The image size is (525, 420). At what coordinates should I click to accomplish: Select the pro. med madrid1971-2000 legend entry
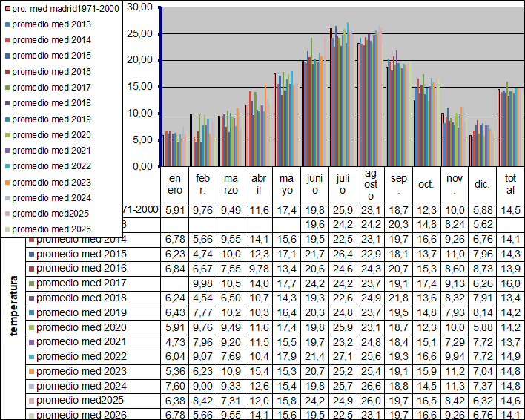coord(62,7)
